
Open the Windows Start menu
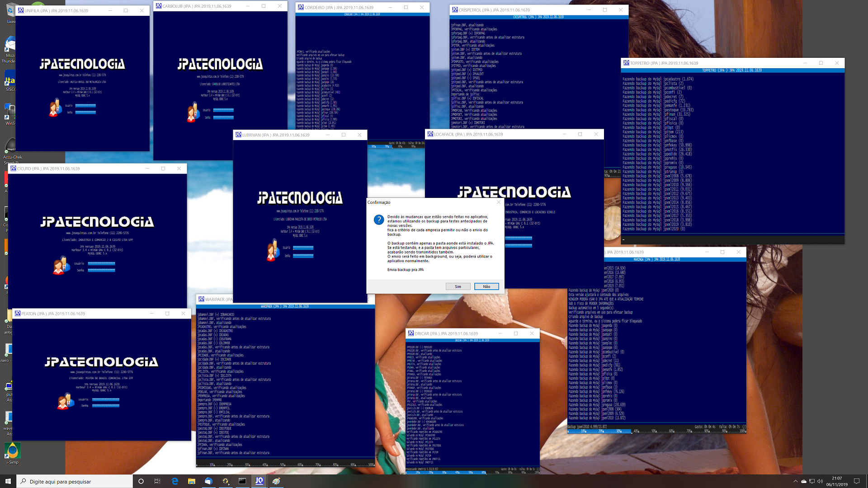click(8, 481)
